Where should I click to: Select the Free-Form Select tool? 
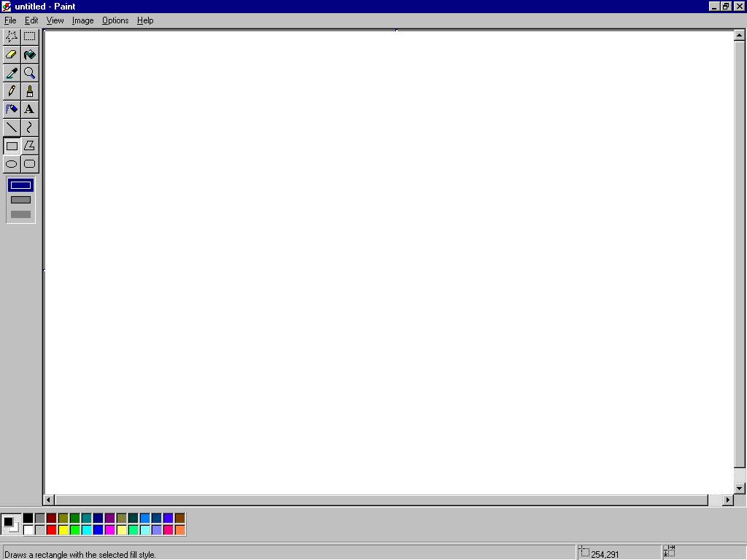12,36
